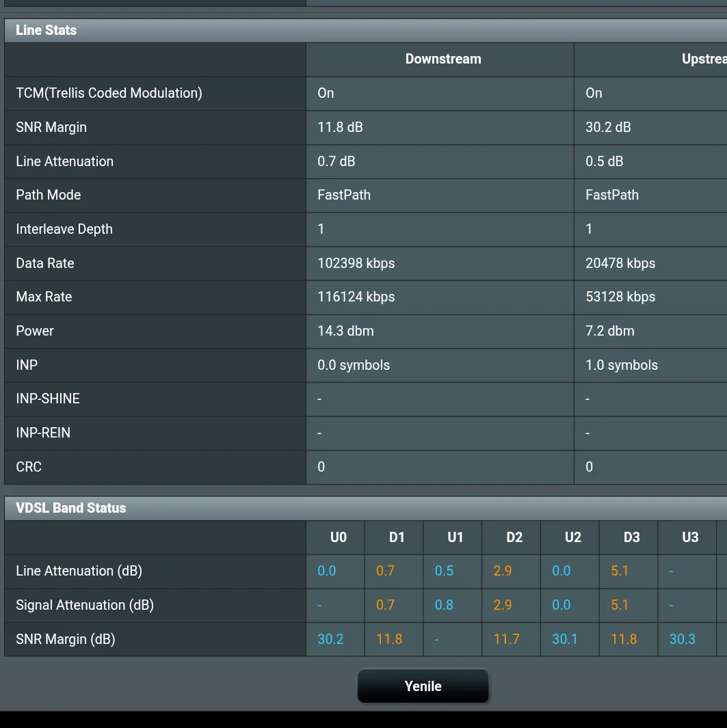Viewport: 727px width, 728px height.
Task: Click the U0 band column header
Action: click(339, 537)
